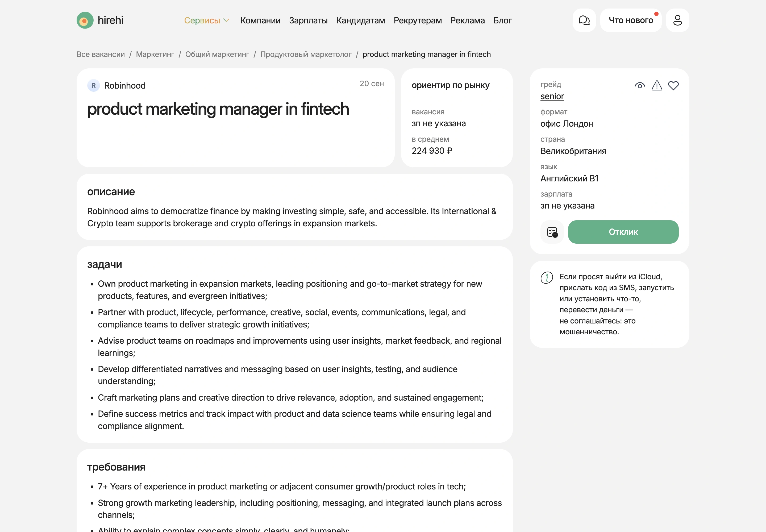The width and height of the screenshot is (766, 532).
Task: Expand the Сервисы dropdown menu
Action: point(207,20)
